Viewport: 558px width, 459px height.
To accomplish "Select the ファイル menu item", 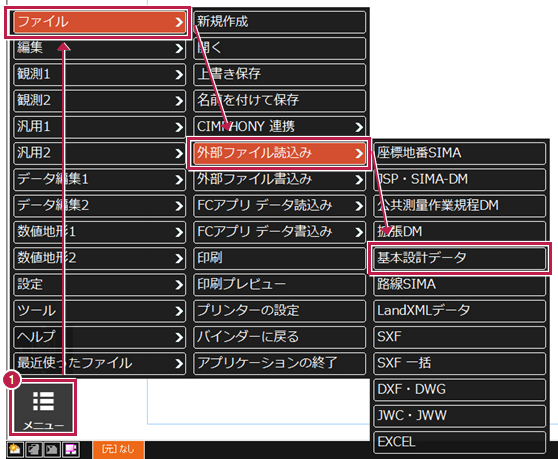I will click(x=99, y=22).
